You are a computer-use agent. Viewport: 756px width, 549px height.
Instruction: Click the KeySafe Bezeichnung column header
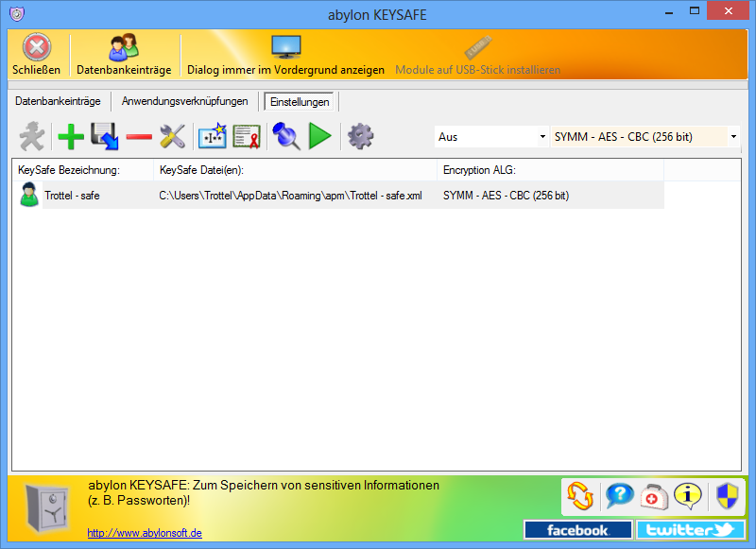click(x=83, y=170)
